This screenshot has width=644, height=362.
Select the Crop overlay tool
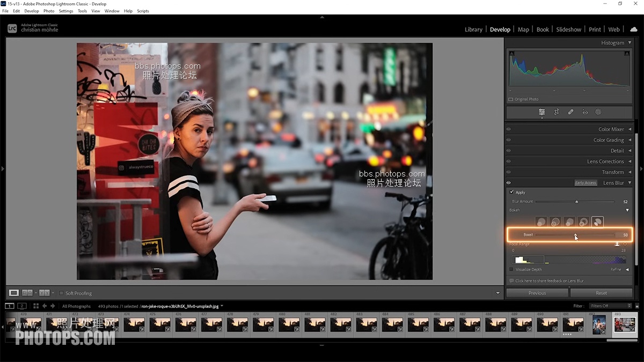coord(557,112)
